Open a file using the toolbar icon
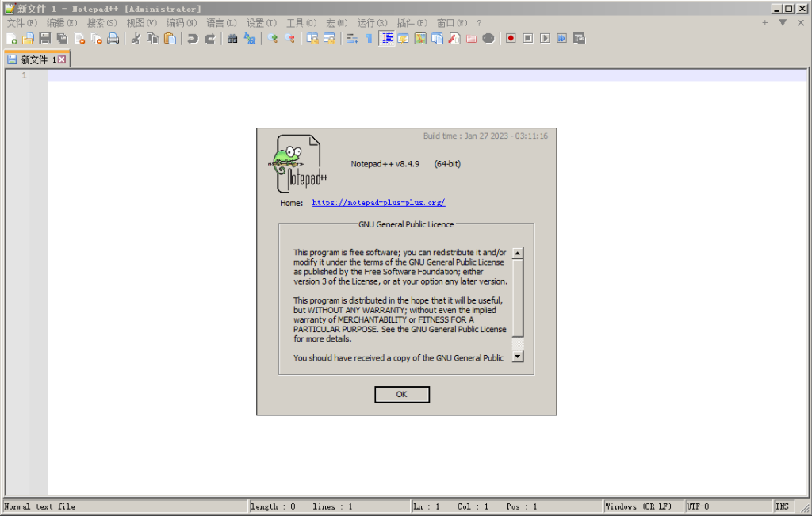 pyautogui.click(x=28, y=38)
